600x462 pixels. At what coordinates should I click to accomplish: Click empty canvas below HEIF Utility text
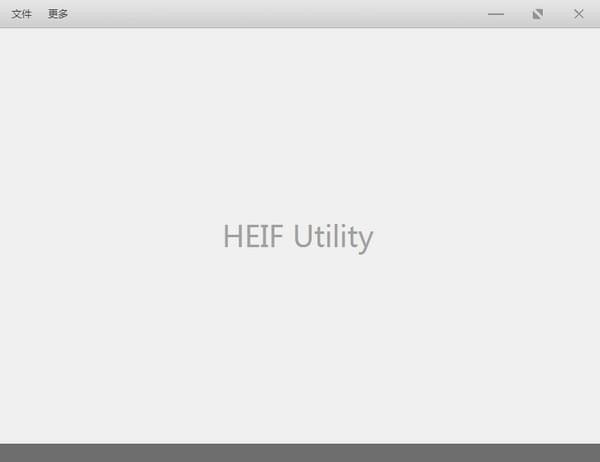point(300,348)
